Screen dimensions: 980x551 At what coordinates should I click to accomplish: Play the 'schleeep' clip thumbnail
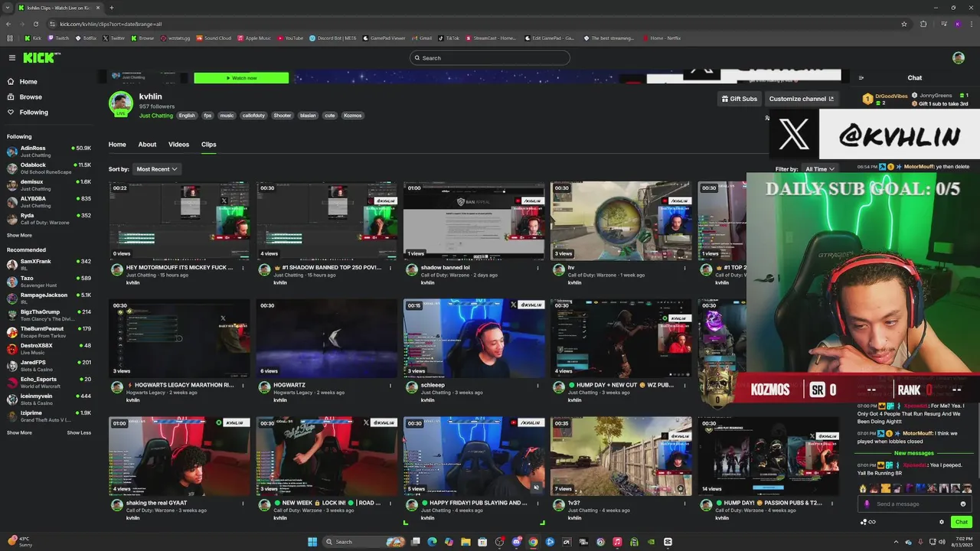[x=474, y=338]
